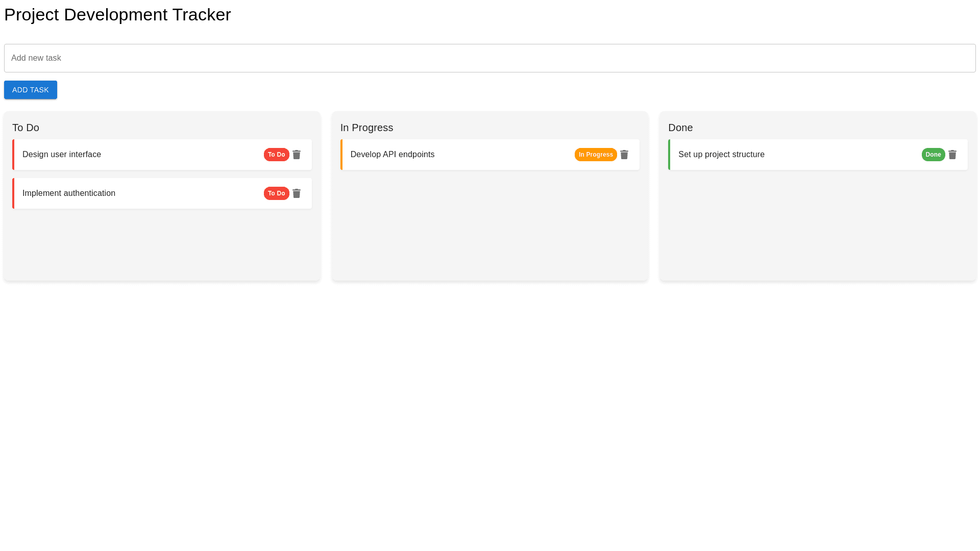Click the orange In Progress status chip
The width and height of the screenshot is (980, 551).
click(x=596, y=155)
